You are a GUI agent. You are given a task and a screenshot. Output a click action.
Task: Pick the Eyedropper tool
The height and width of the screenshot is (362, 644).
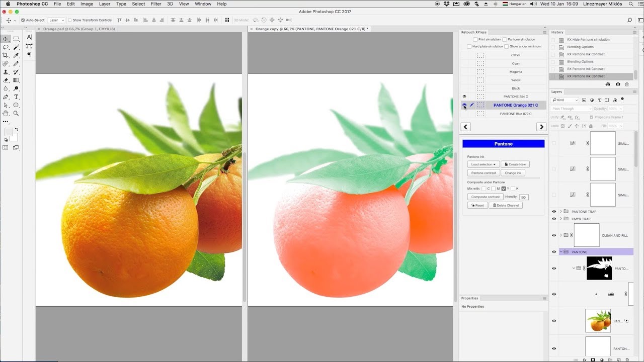pyautogui.click(x=16, y=55)
